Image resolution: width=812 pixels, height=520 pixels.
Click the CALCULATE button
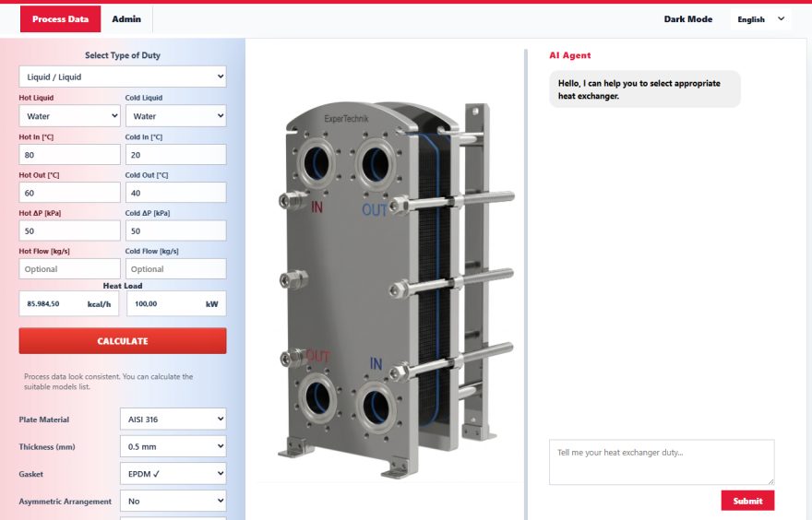123,341
